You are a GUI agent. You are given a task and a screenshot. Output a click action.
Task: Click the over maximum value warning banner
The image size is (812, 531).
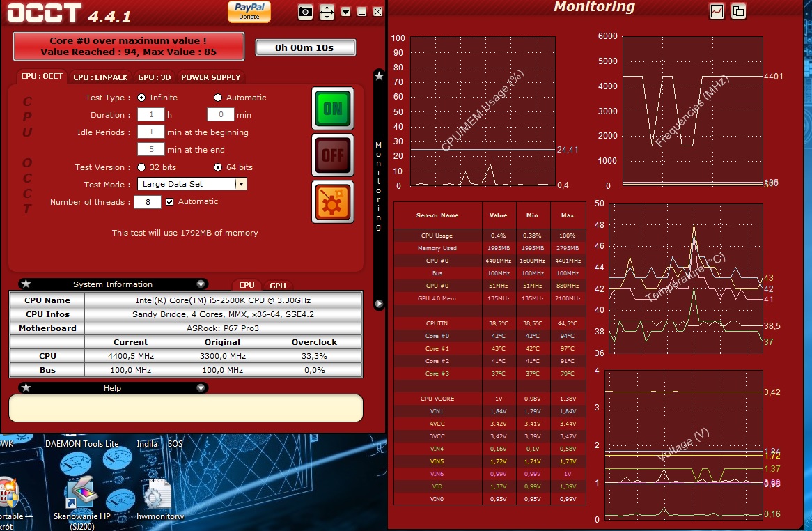[x=128, y=46]
